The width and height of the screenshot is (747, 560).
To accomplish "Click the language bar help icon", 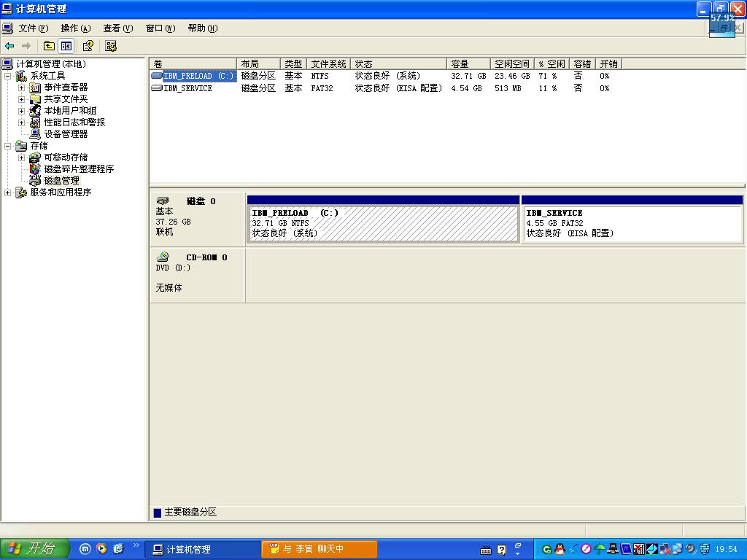I will (x=502, y=550).
